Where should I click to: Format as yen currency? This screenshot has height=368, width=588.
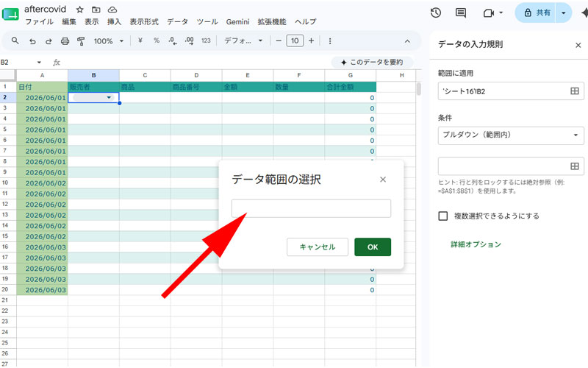140,40
